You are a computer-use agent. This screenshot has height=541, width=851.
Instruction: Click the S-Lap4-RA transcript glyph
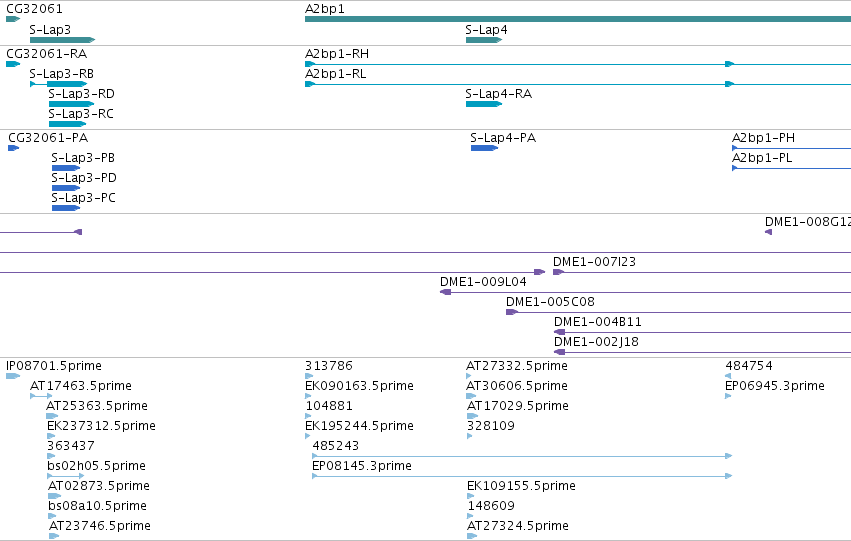(484, 104)
